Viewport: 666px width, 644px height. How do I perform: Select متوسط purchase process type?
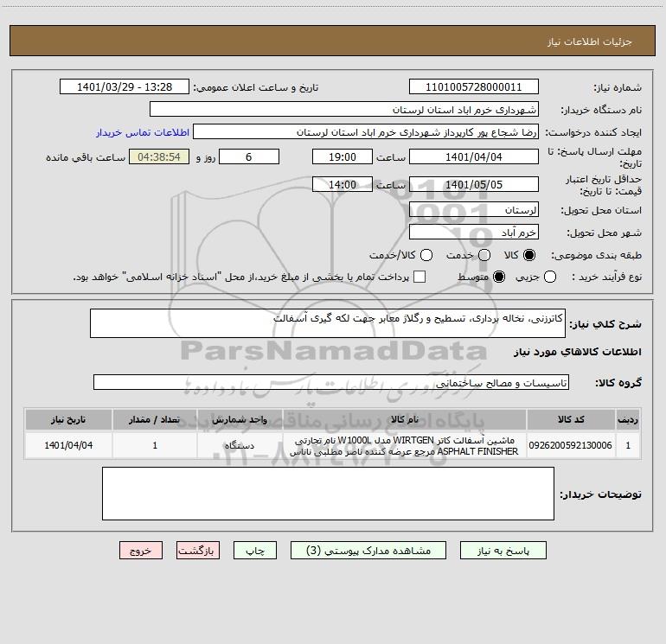tap(499, 277)
